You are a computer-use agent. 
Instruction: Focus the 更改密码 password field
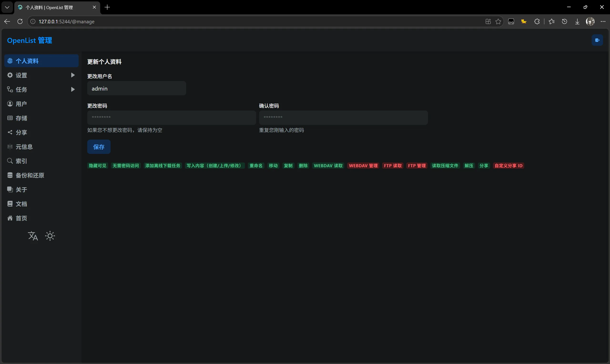[172, 118]
